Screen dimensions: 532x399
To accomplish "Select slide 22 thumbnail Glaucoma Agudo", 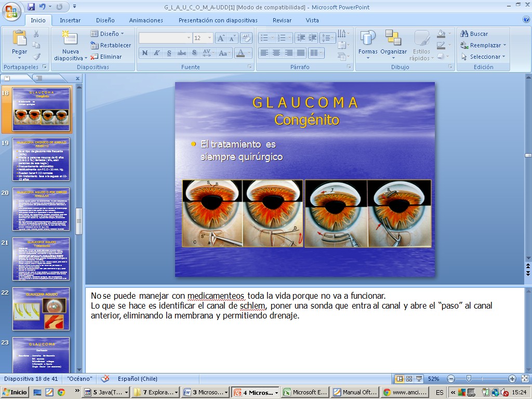I will tap(41, 309).
